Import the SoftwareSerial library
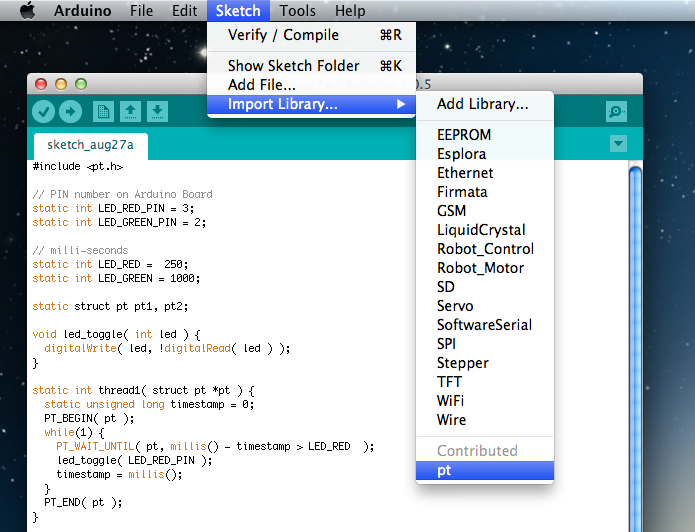Image resolution: width=695 pixels, height=532 pixels. pos(485,325)
